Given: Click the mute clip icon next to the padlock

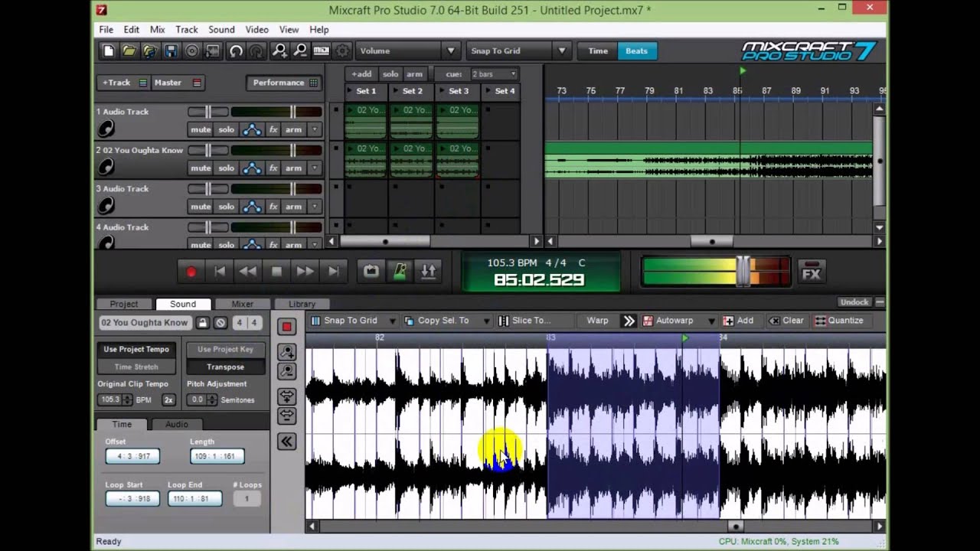Looking at the screenshot, I should (220, 323).
